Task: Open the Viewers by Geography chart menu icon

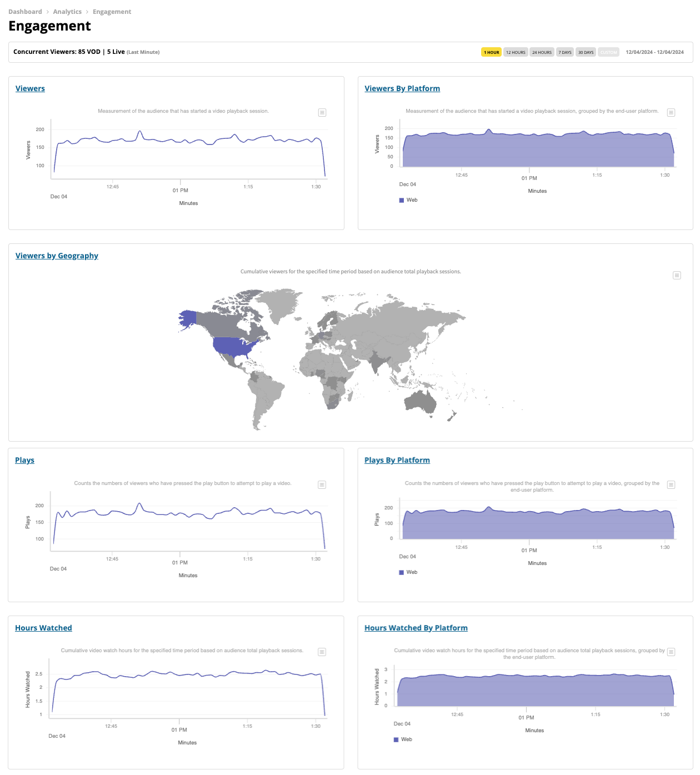Action: click(x=677, y=276)
